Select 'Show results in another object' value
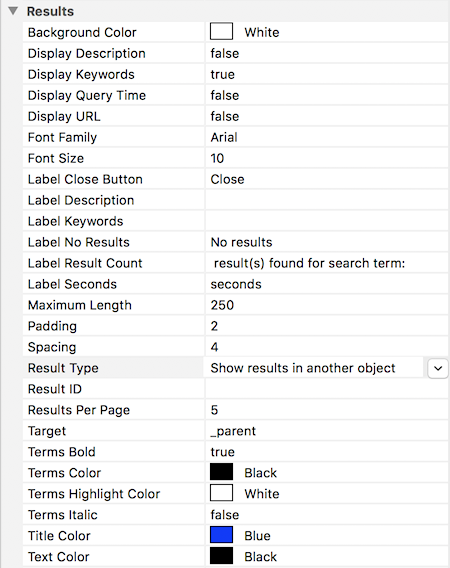The width and height of the screenshot is (450, 568). (303, 368)
